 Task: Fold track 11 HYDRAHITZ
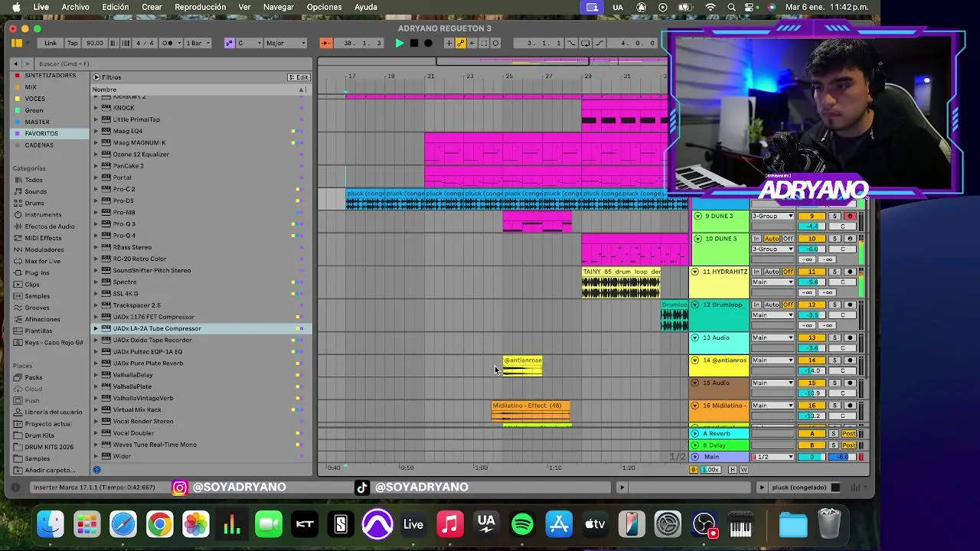click(x=695, y=272)
